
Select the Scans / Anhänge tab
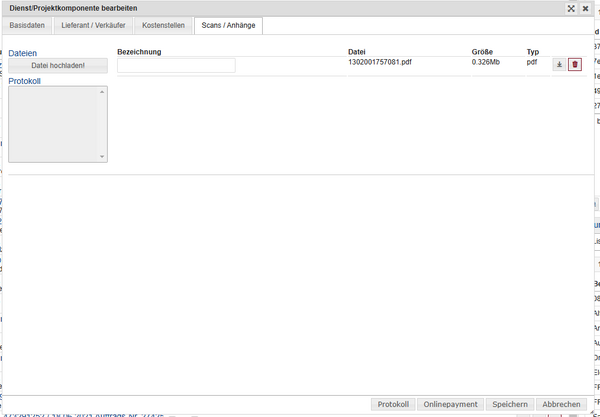227,24
